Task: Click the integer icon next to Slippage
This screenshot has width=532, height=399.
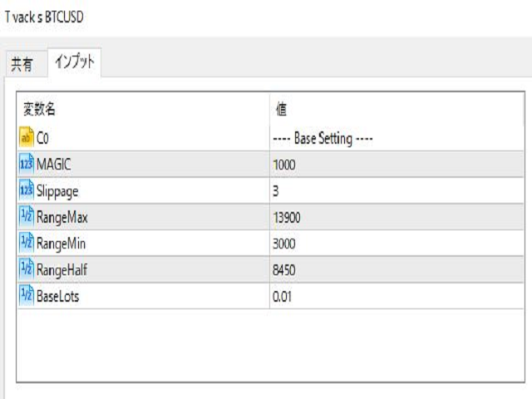Action: (x=26, y=191)
